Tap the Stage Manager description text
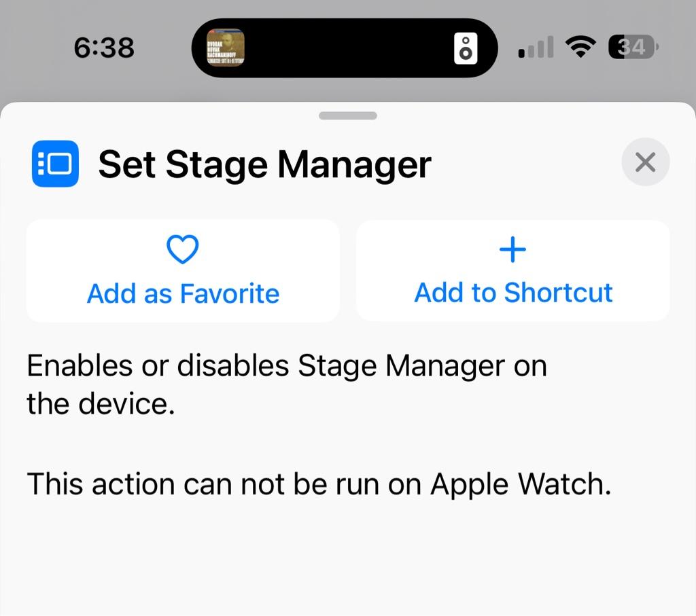696x616 pixels. [x=286, y=384]
